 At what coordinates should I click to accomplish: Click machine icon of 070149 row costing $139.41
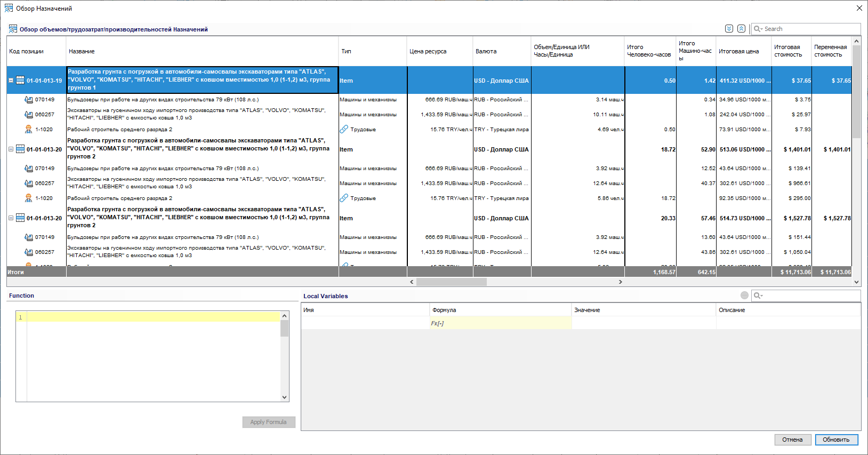coord(29,169)
